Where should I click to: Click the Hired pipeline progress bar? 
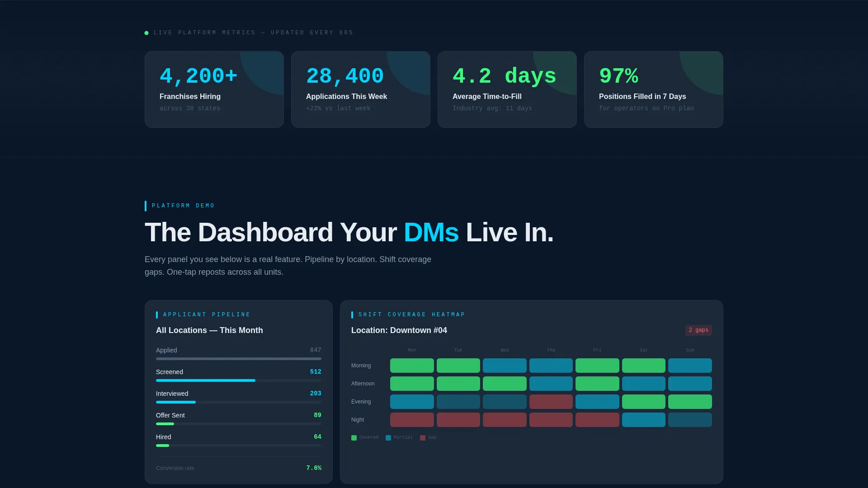239,446
